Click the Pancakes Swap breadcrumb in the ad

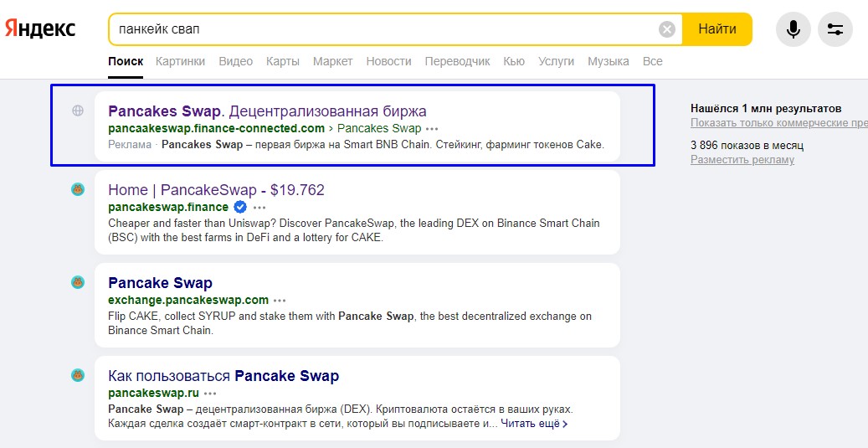pos(379,128)
